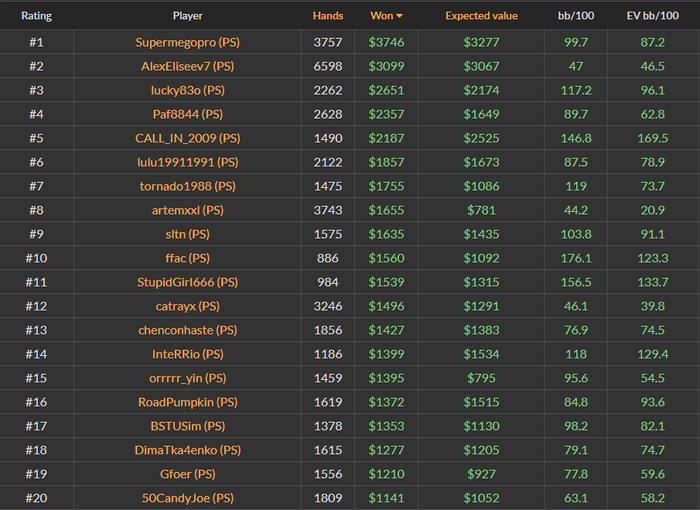Viewport: 700px width, 510px height.
Task: Open 50CandyJoe player link
Action: pos(187,498)
